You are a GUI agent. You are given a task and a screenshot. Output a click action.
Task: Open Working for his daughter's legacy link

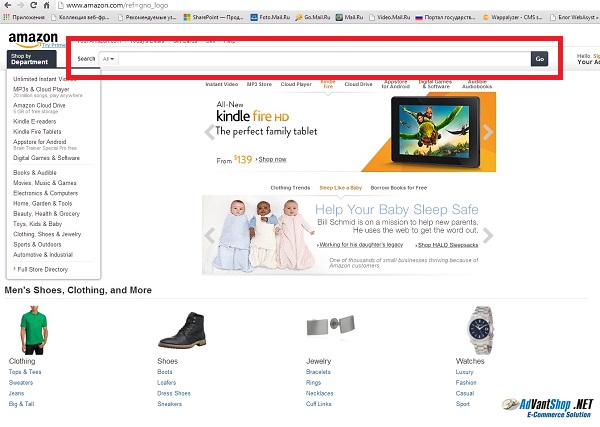point(361,244)
